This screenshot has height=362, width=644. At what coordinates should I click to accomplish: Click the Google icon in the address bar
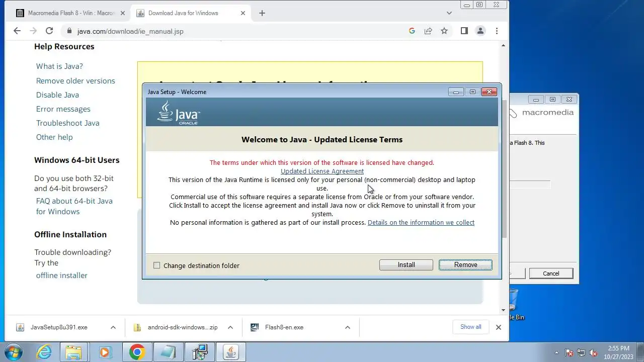coord(412,31)
